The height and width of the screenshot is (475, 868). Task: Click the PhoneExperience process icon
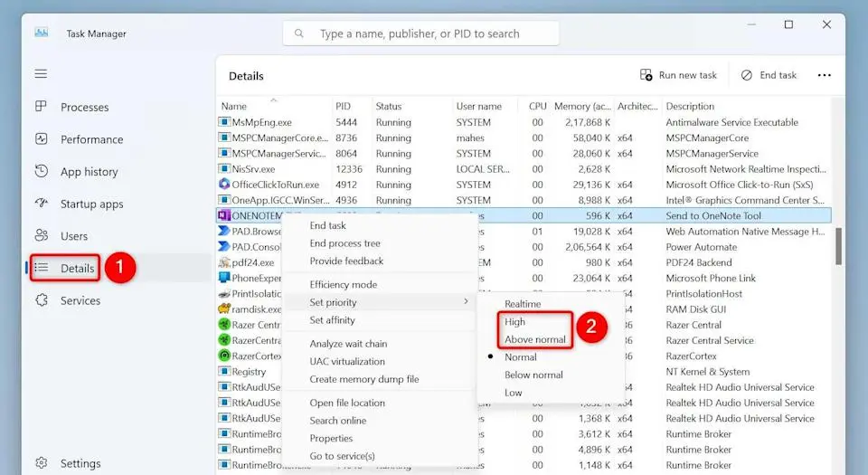[224, 278]
